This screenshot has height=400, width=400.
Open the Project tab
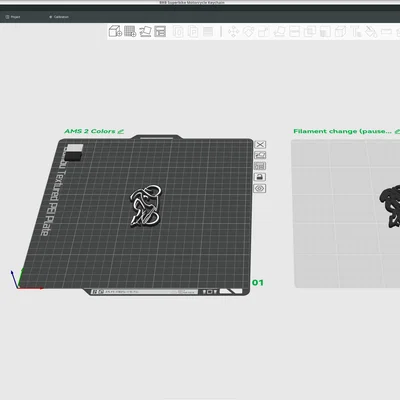[13, 17]
